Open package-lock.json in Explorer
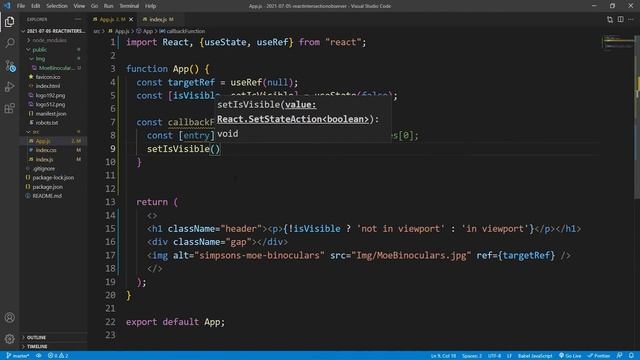Screen dimensions: 640x360 tap(53, 178)
